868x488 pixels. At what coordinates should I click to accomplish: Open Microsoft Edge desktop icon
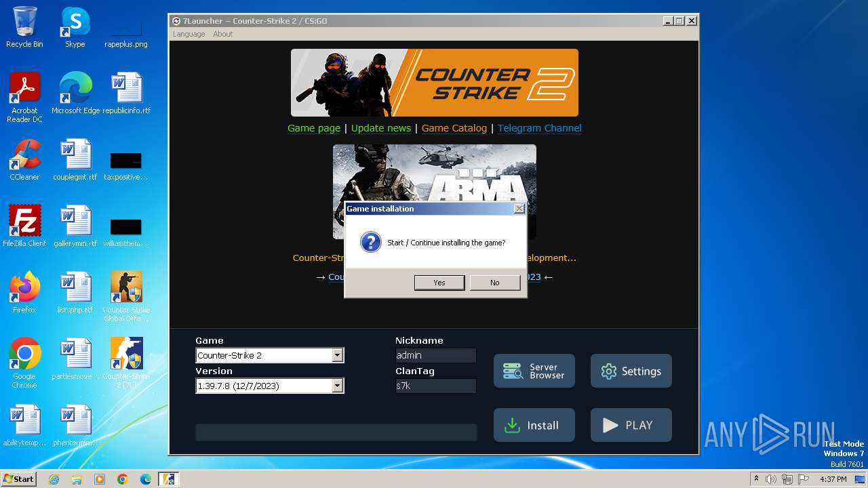pos(75,94)
